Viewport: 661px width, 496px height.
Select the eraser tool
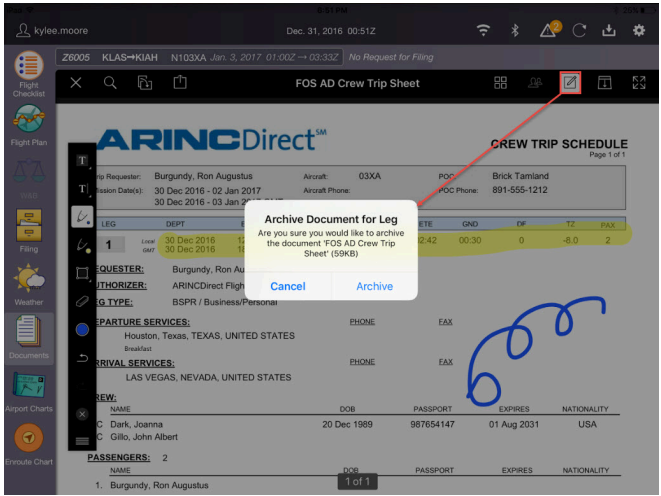pyautogui.click(x=82, y=301)
